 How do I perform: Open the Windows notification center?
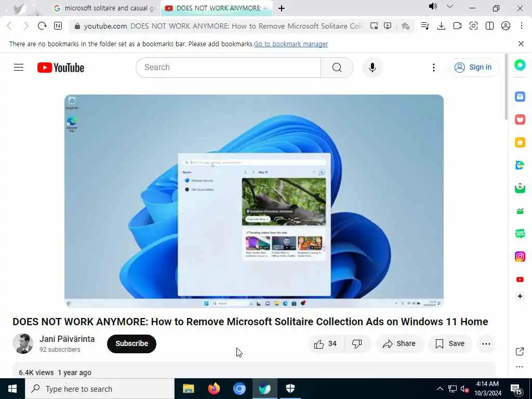coord(516,389)
